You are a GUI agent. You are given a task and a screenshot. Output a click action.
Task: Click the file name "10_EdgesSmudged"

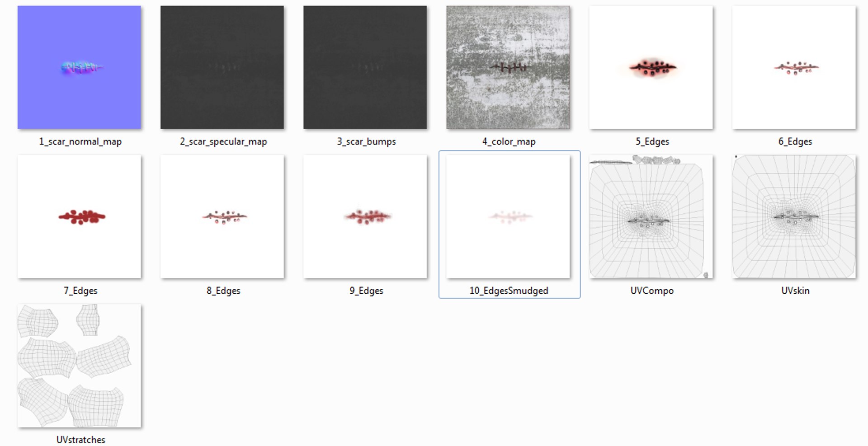point(509,291)
